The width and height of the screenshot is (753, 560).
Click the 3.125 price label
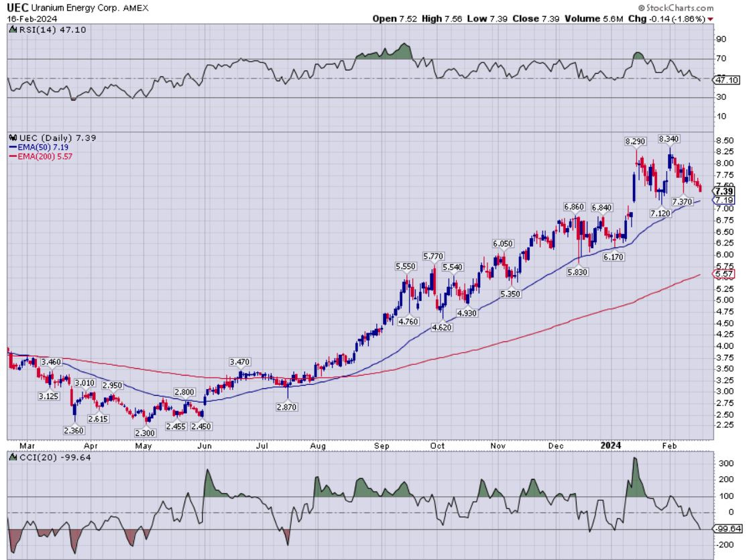point(49,396)
